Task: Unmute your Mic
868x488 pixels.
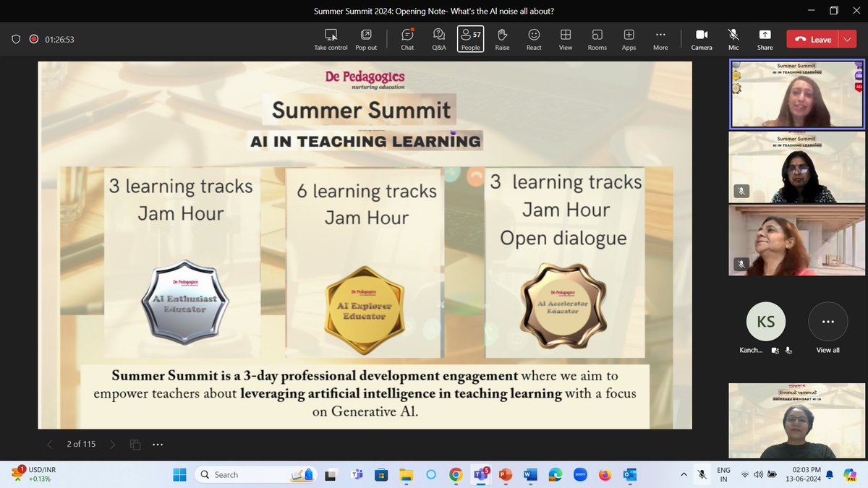Action: coord(733,38)
